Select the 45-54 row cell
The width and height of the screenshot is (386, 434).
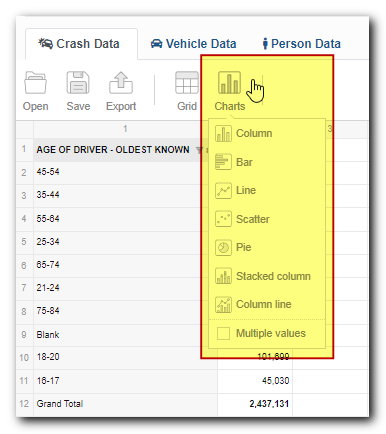pos(125,172)
